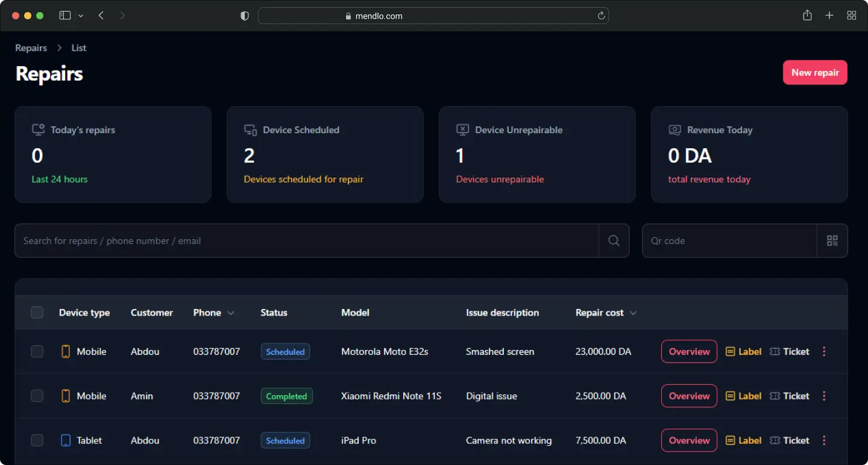
Task: Click the Device Unrepairable card icon
Action: (462, 130)
